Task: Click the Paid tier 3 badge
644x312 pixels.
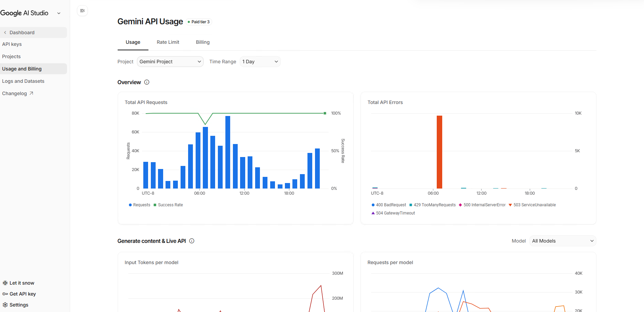Action: pyautogui.click(x=199, y=22)
